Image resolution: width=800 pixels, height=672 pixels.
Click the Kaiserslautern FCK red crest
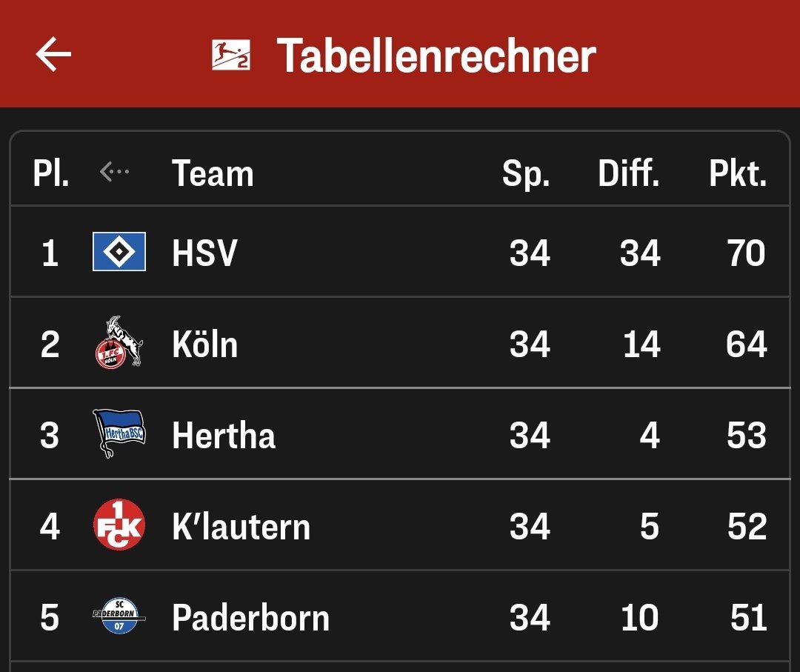click(x=119, y=525)
